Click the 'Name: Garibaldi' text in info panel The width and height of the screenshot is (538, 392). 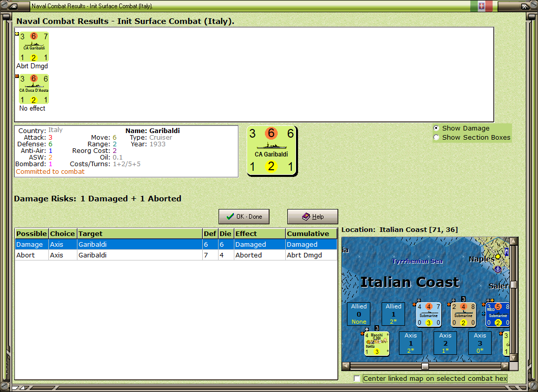click(x=153, y=131)
